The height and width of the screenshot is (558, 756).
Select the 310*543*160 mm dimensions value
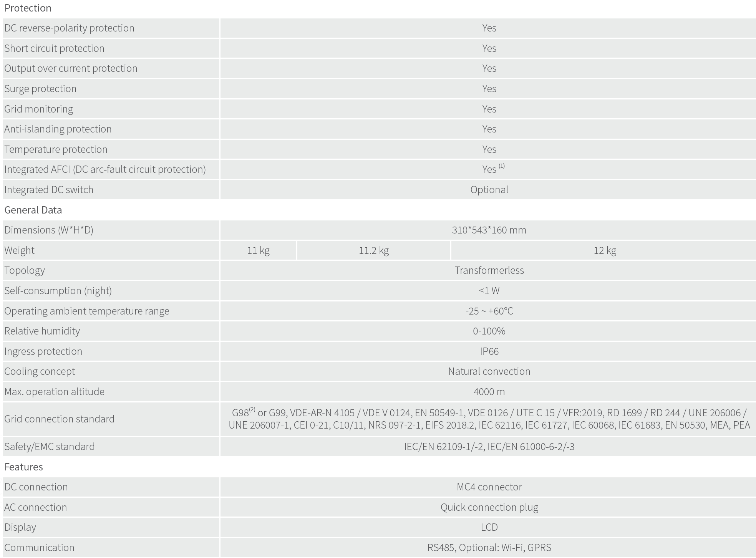tap(489, 230)
